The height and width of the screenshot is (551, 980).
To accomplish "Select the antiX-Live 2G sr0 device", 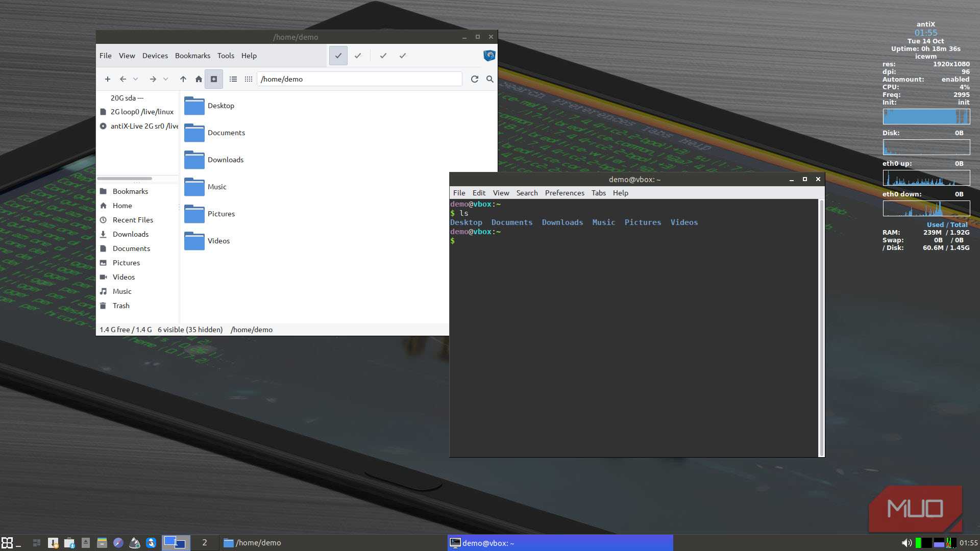I will (139, 126).
